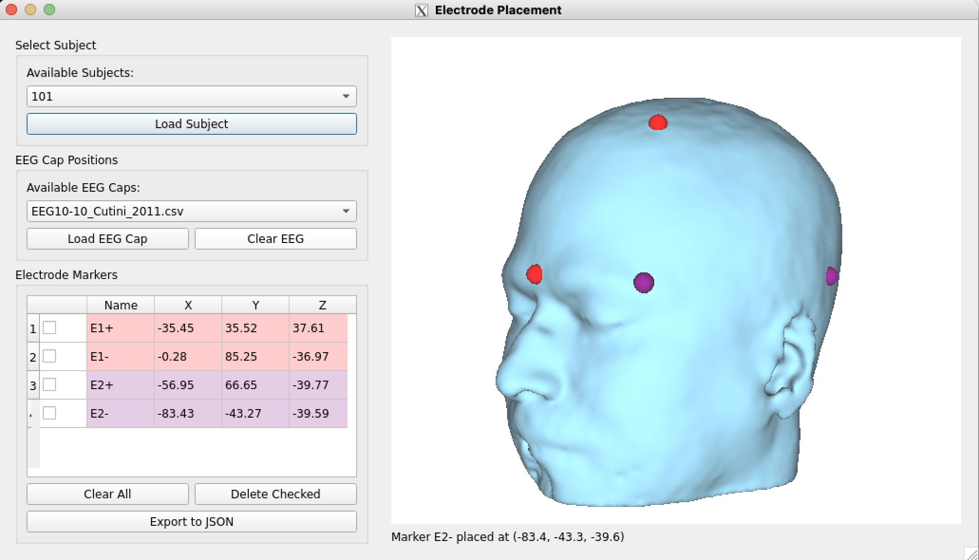Screen dimensions: 979x560
Task: Check the E1+ marker checkbox
Action: pos(49,328)
